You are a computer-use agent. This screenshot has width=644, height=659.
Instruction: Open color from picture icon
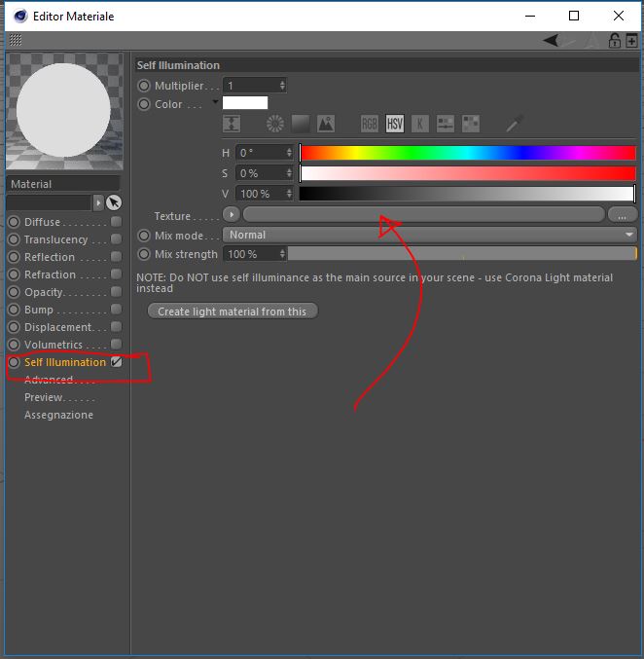tap(326, 124)
